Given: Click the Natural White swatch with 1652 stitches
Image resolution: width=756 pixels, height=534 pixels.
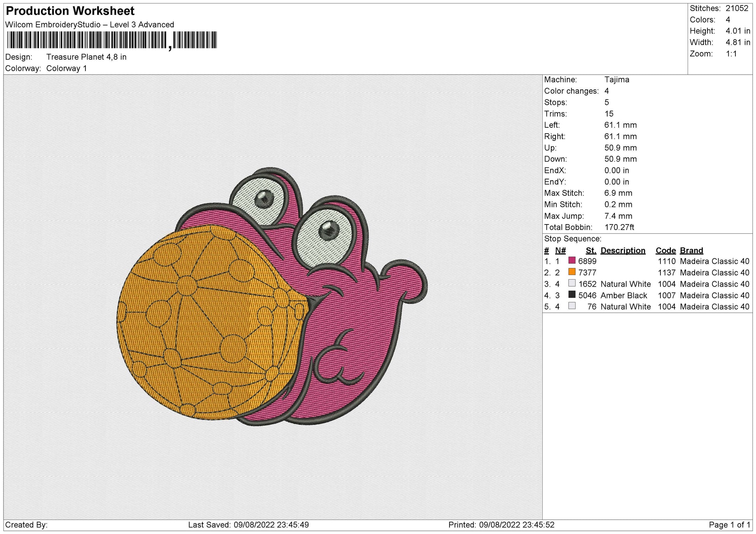Looking at the screenshot, I should coord(572,283).
